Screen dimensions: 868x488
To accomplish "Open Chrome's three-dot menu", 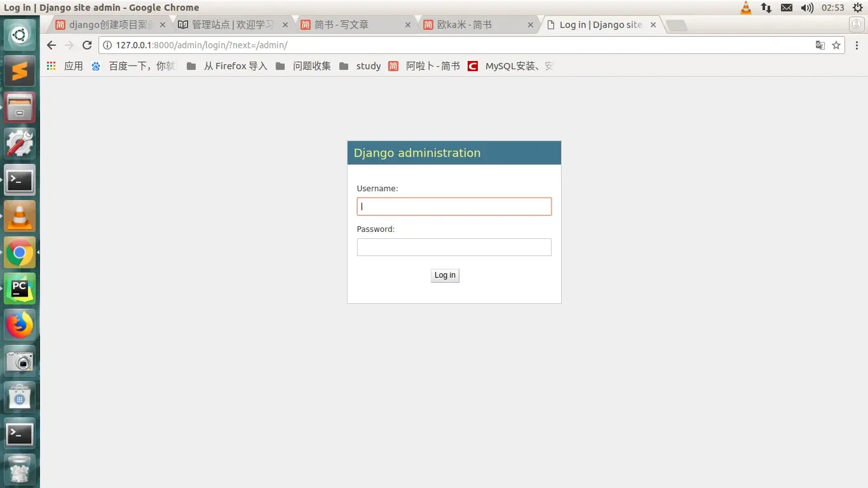I will coord(857,45).
